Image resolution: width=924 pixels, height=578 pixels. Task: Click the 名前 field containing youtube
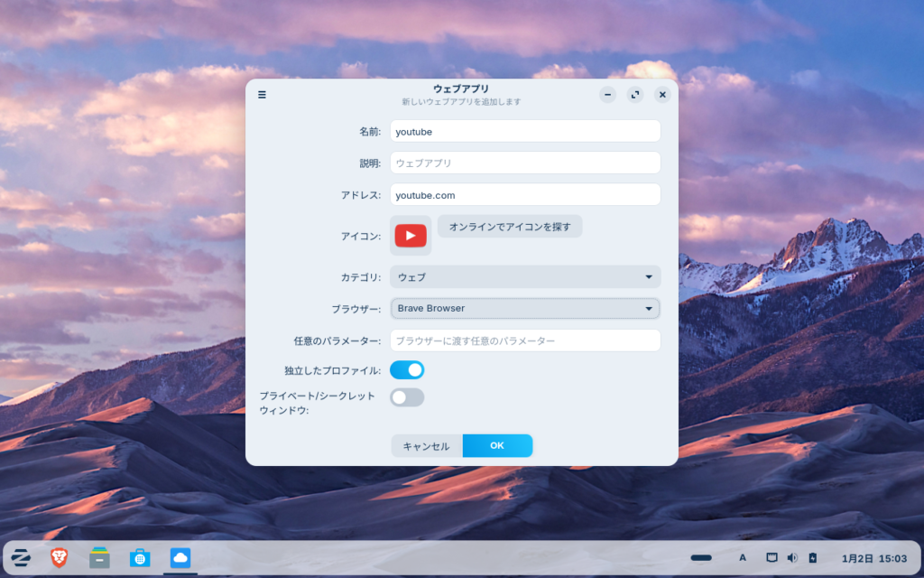525,131
